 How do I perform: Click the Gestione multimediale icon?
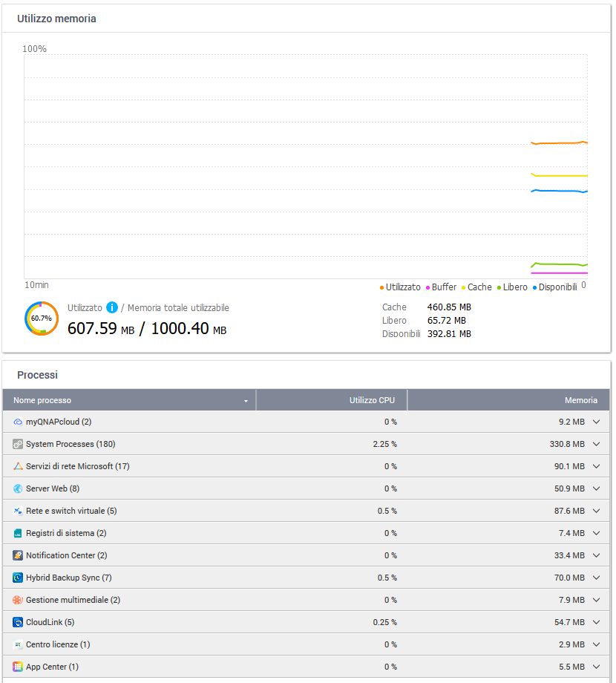[18, 600]
